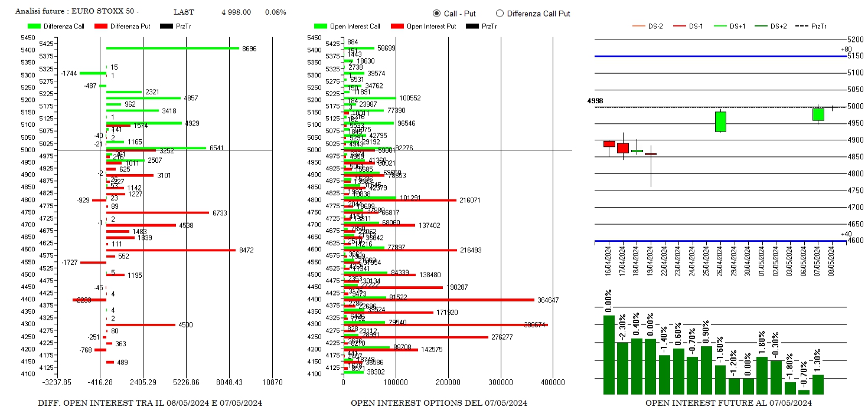Click the 10870 x-axis tick label
868x407 pixels.
272,382
